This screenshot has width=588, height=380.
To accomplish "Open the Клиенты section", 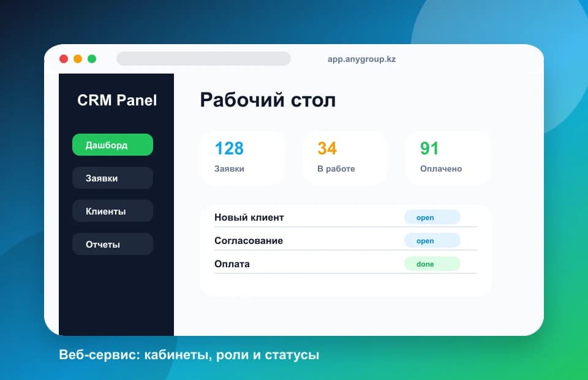I will click(113, 211).
